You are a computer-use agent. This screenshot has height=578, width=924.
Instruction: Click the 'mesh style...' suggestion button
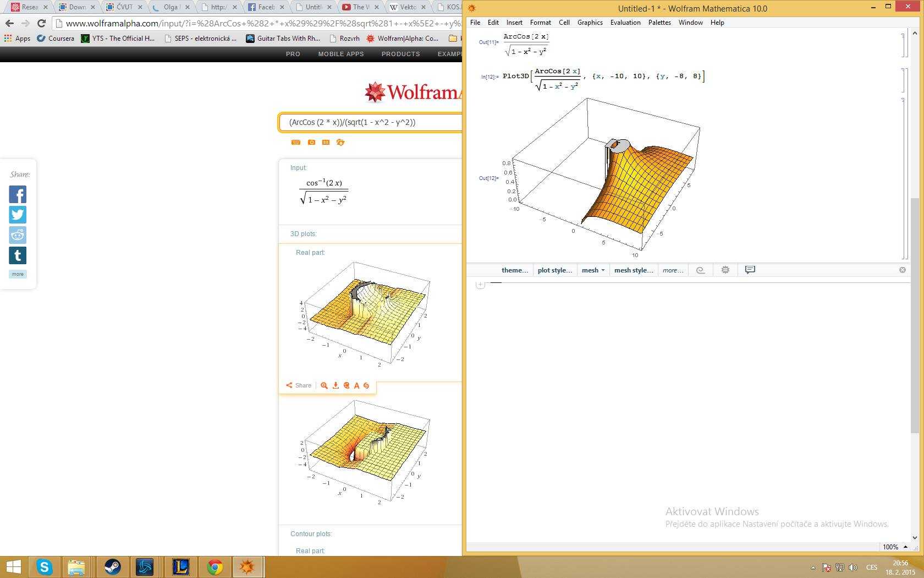(634, 270)
